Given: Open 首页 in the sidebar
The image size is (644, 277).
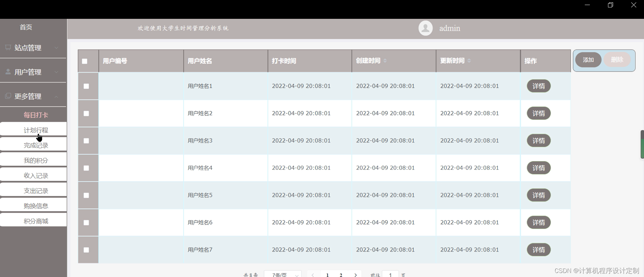Looking at the screenshot, I should point(26,27).
